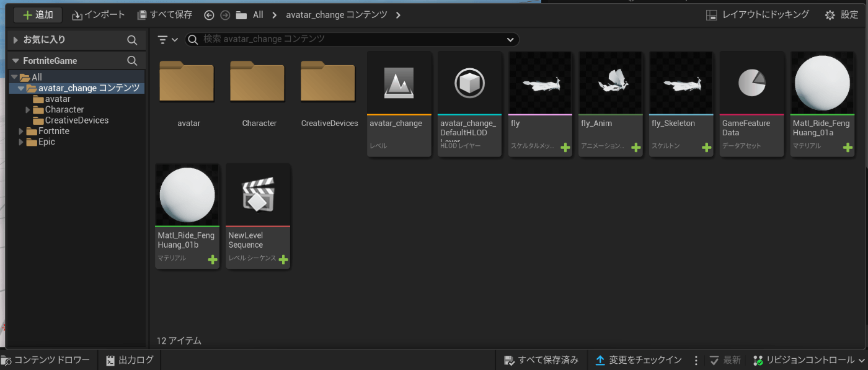Click All in breadcrumb path

pos(258,15)
